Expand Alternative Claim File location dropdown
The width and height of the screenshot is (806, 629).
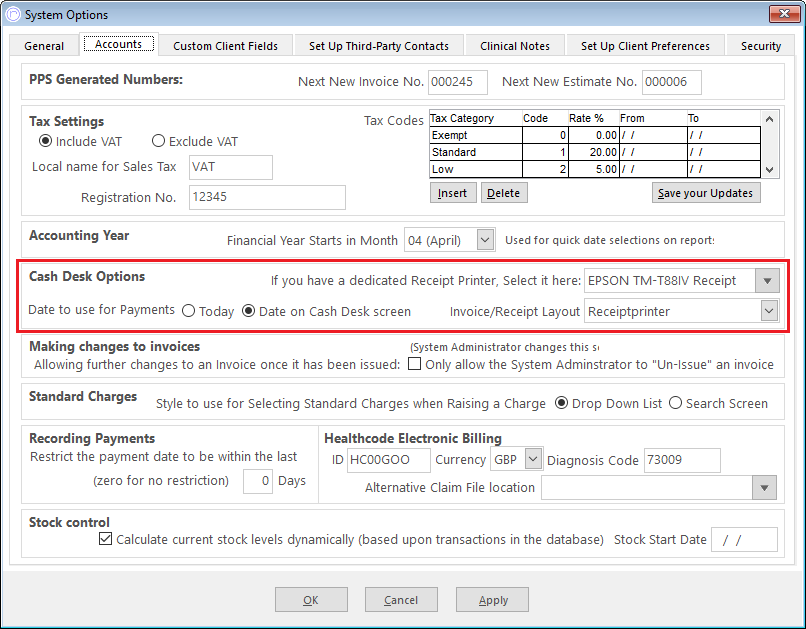click(764, 488)
